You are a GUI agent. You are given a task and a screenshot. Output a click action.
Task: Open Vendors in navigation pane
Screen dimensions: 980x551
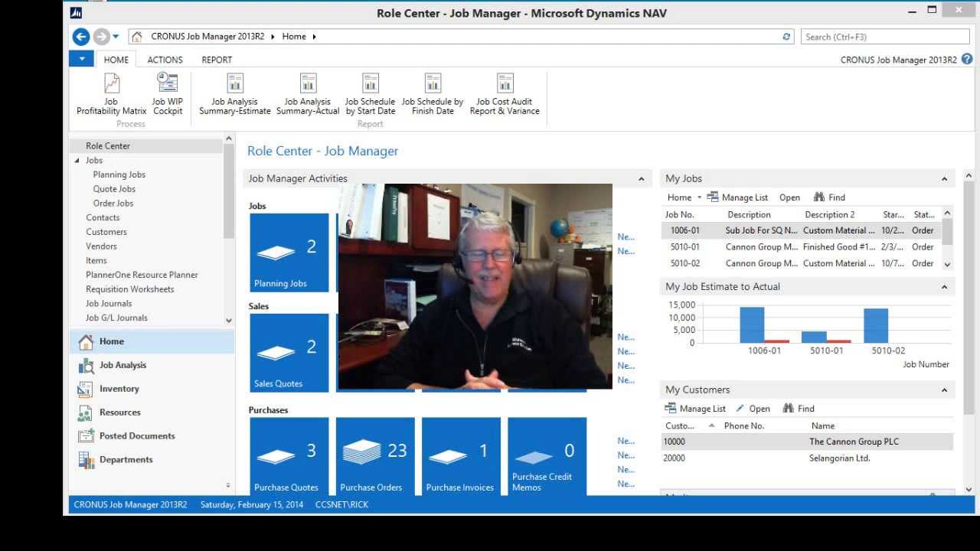click(101, 246)
